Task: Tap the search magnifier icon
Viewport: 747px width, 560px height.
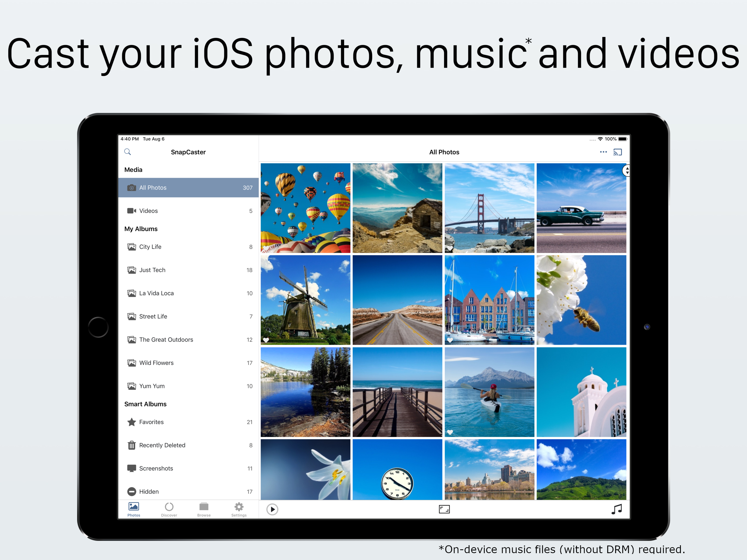Action: point(127,152)
